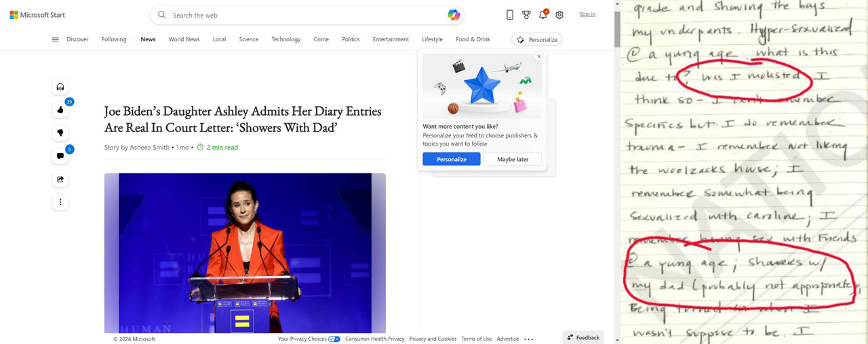Screen dimensions: 868x344
Task: Close the personalize content popup
Action: point(539,56)
